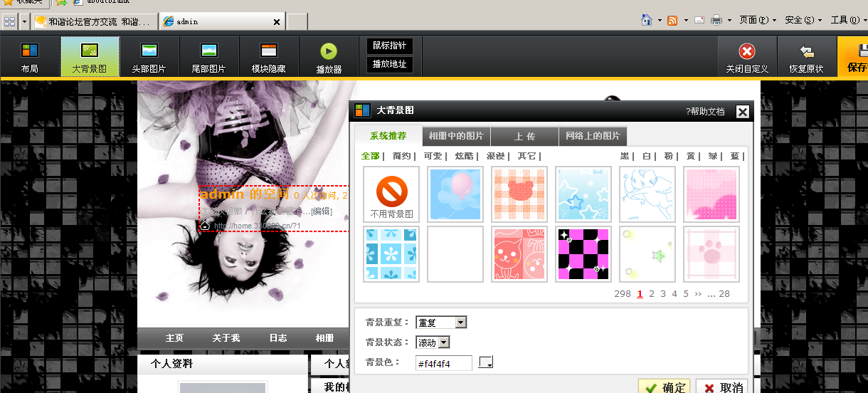Screen dimensions: 868x393
Task: Switch to the 相册中的图片 tab
Action: (456, 136)
